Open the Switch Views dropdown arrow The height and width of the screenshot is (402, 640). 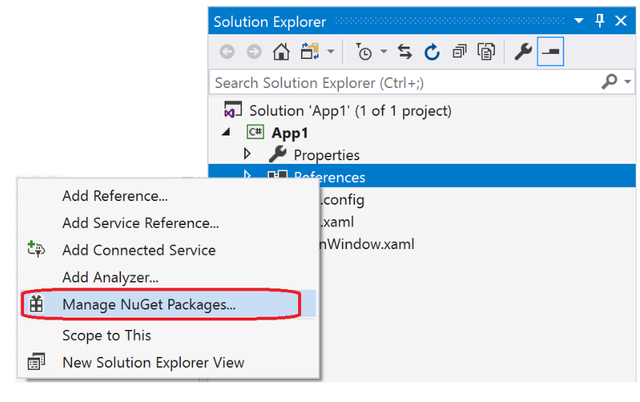(331, 51)
